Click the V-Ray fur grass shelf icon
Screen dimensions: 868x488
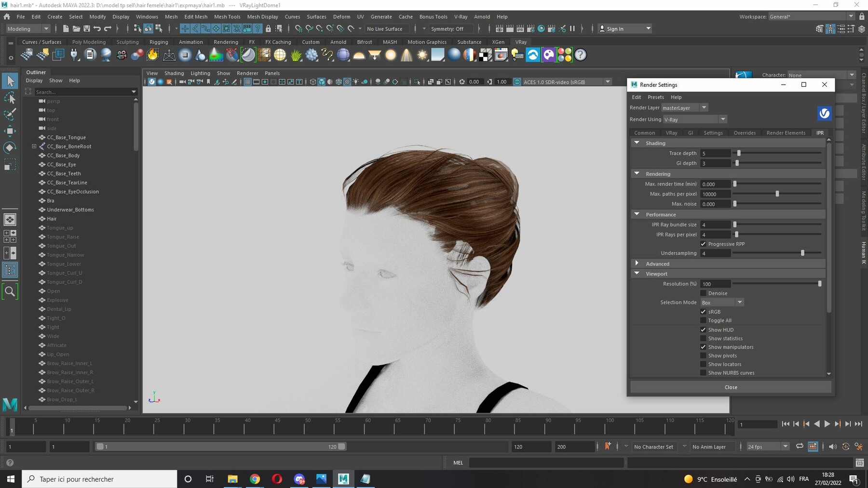(296, 55)
